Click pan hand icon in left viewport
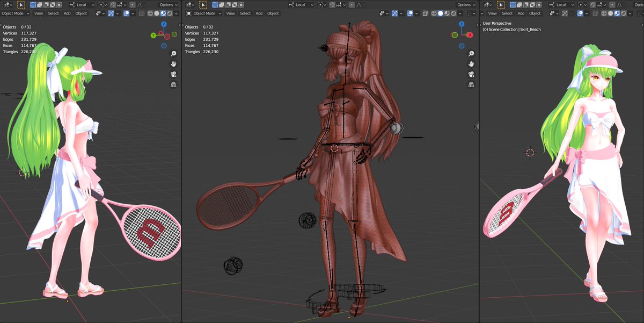 [173, 64]
